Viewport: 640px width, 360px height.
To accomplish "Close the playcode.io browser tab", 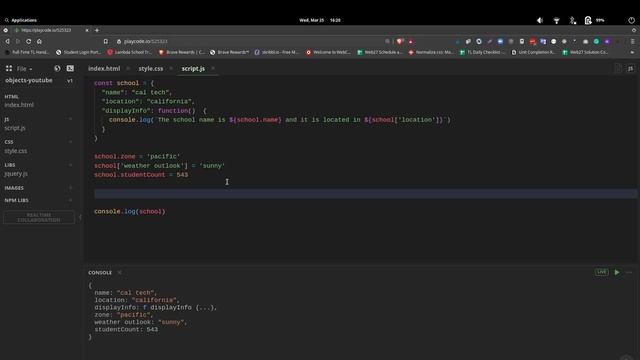I will 87,30.
